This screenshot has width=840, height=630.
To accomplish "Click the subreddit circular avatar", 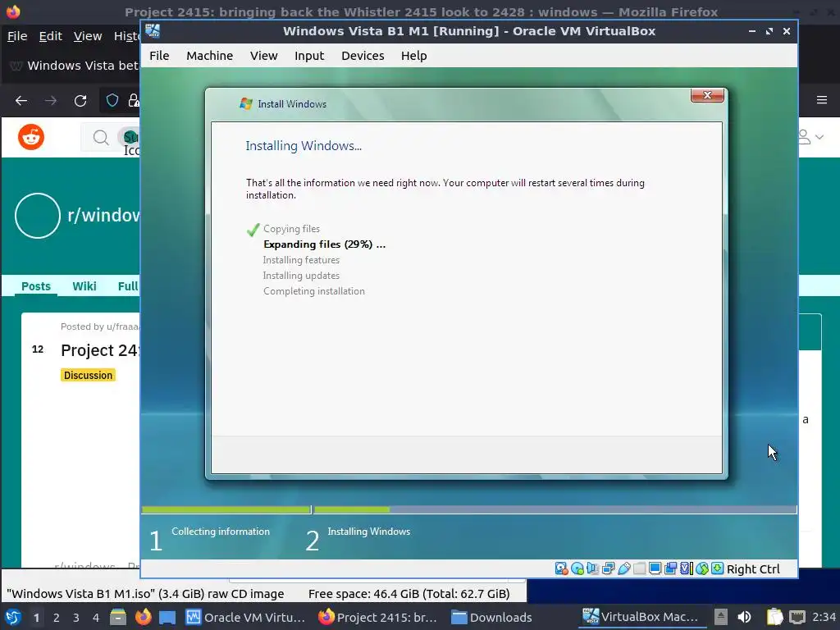I will coord(38,216).
